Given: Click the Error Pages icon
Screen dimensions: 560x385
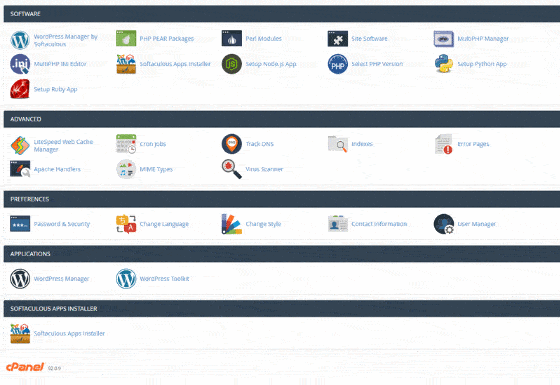Looking at the screenshot, I should coord(444,144).
